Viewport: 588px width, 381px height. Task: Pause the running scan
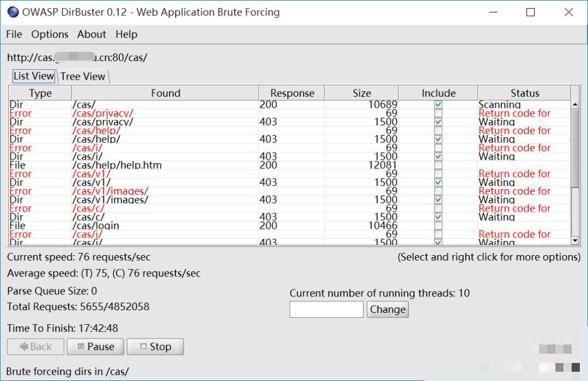(x=96, y=347)
